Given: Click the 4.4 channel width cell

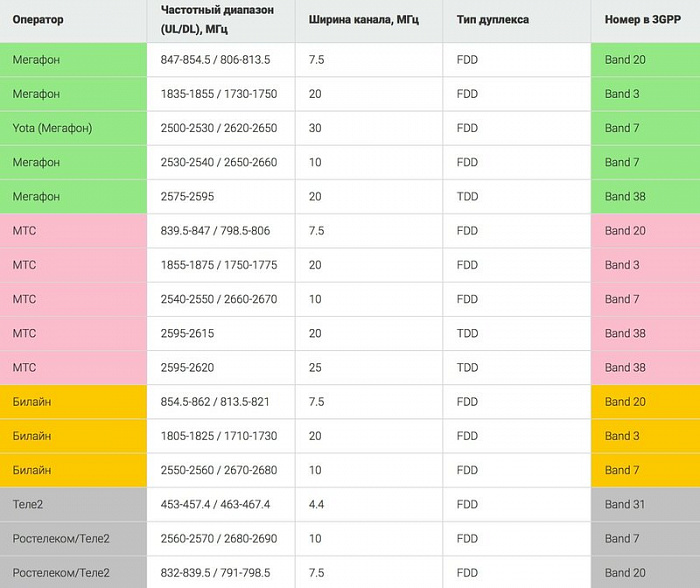Looking at the screenshot, I should pos(369,505).
